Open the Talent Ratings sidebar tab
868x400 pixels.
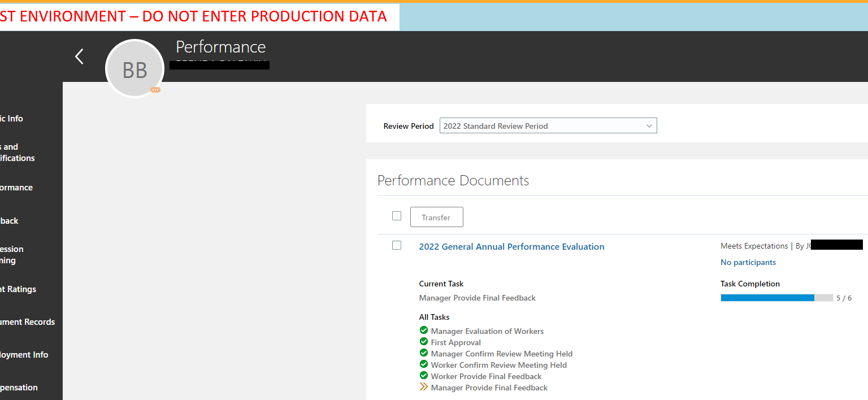18,289
